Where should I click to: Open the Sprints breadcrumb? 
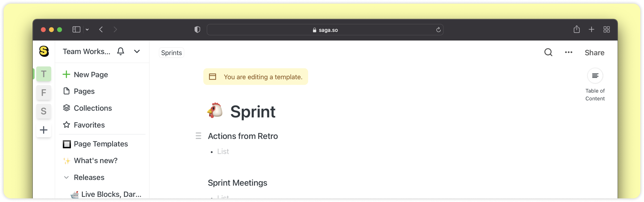(171, 53)
